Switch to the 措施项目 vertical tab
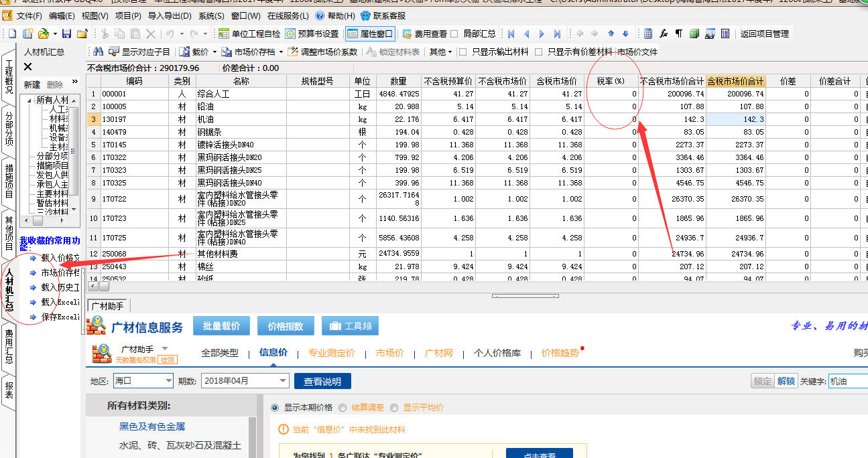Image resolution: width=868 pixels, height=458 pixels. point(9,181)
